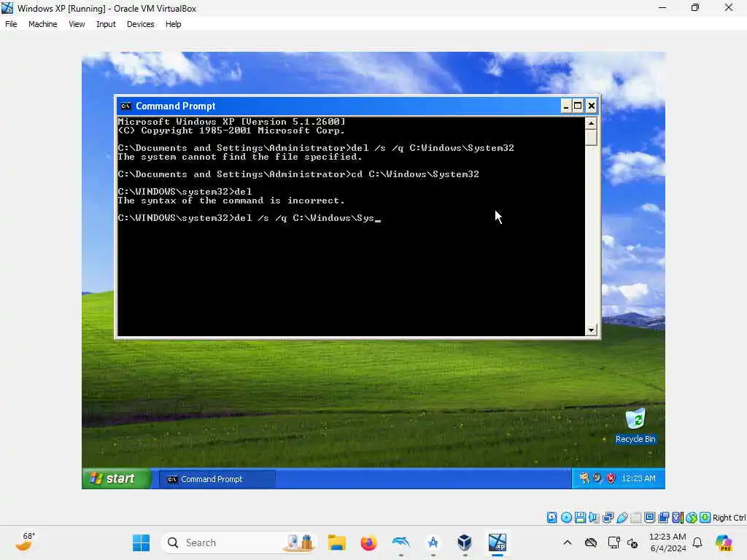Image resolution: width=747 pixels, height=560 pixels.
Task: Open the Dolphin emulator taskbar icon
Action: [400, 542]
